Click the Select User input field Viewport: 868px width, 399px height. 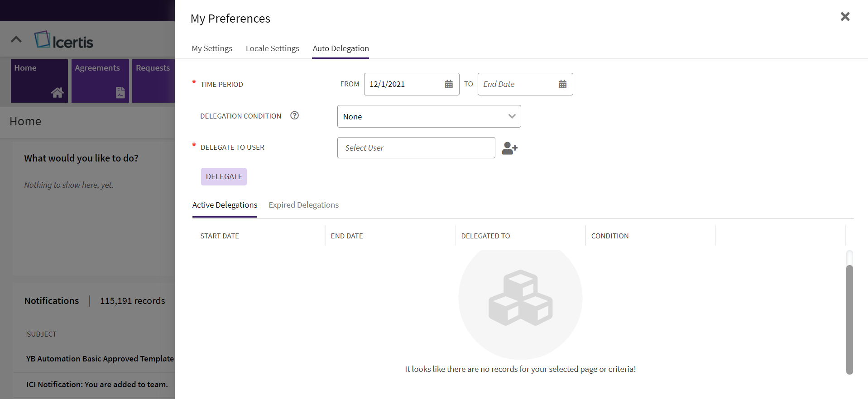click(416, 148)
